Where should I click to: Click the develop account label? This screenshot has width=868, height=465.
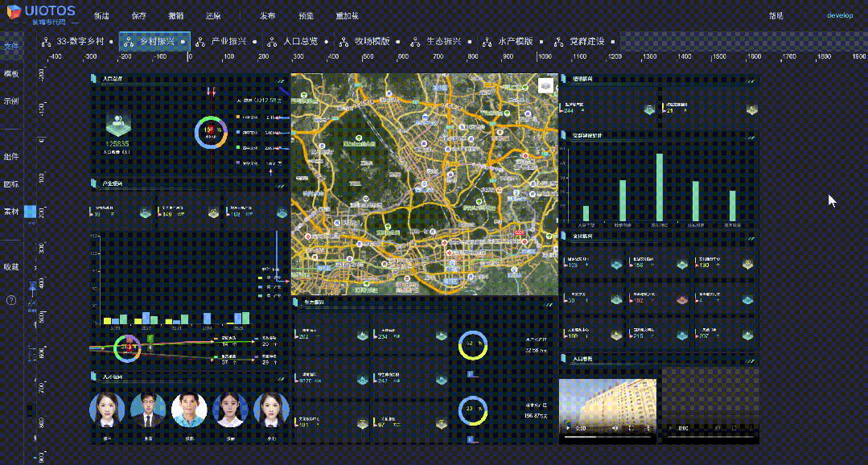840,15
